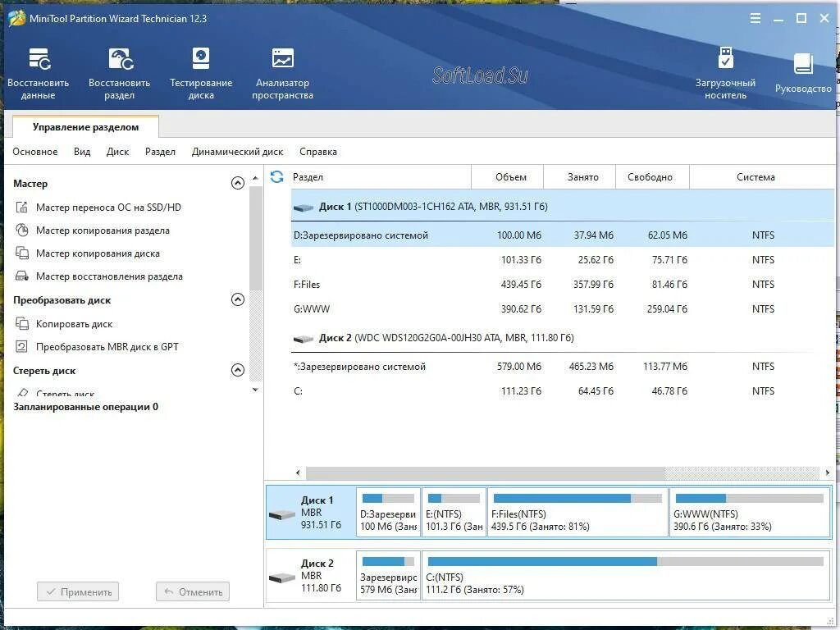Select the Диск 1 header row in the list

pyautogui.click(x=563, y=207)
